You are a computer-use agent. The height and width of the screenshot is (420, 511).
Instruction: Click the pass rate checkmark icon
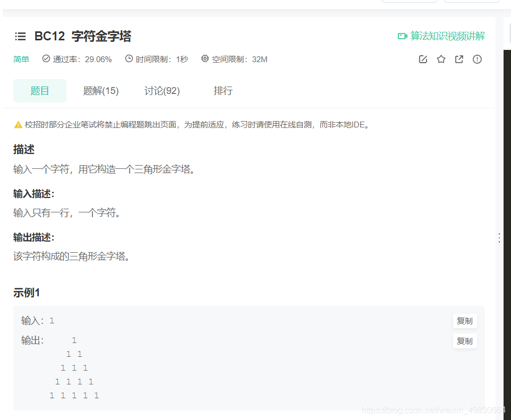46,58
